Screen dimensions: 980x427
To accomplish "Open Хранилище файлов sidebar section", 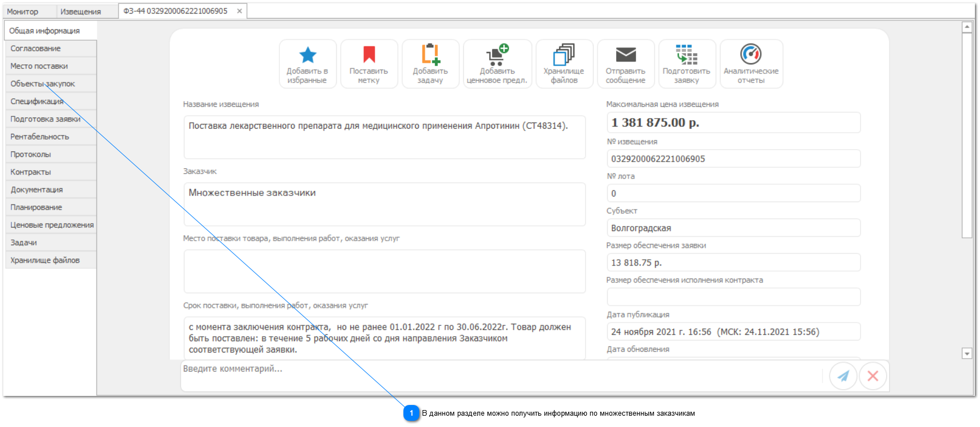I will pos(51,260).
